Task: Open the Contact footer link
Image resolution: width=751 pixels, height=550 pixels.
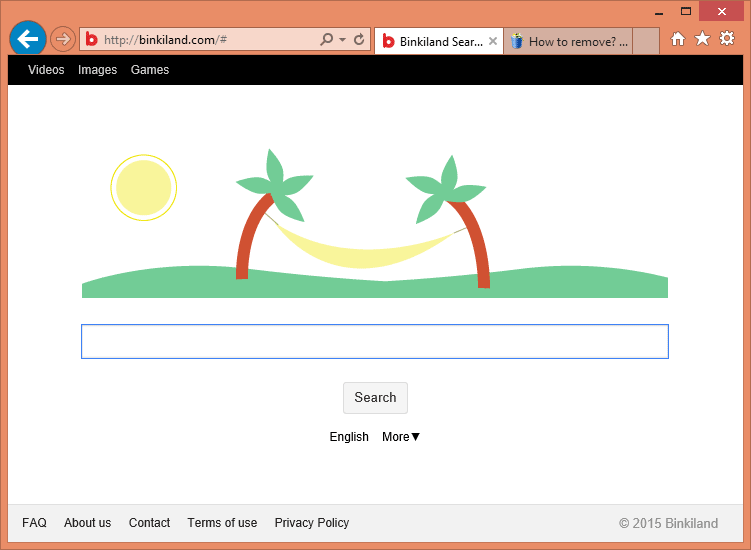Action: (x=149, y=523)
